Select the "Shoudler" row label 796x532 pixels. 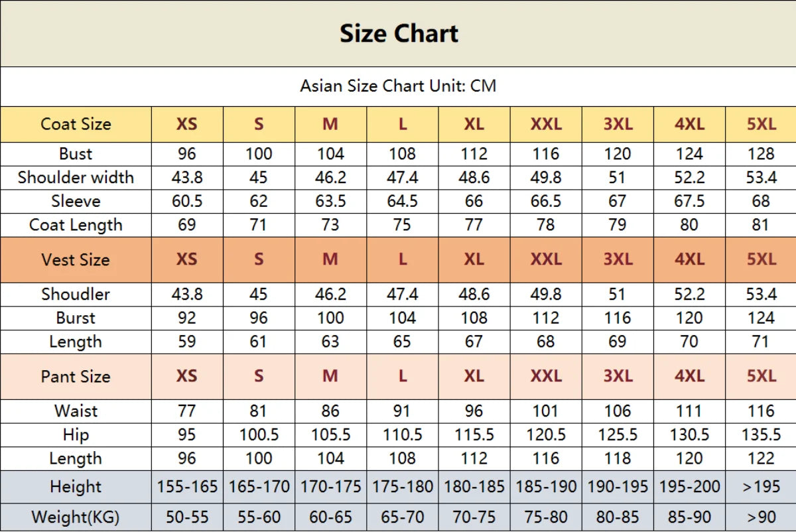tap(76, 294)
